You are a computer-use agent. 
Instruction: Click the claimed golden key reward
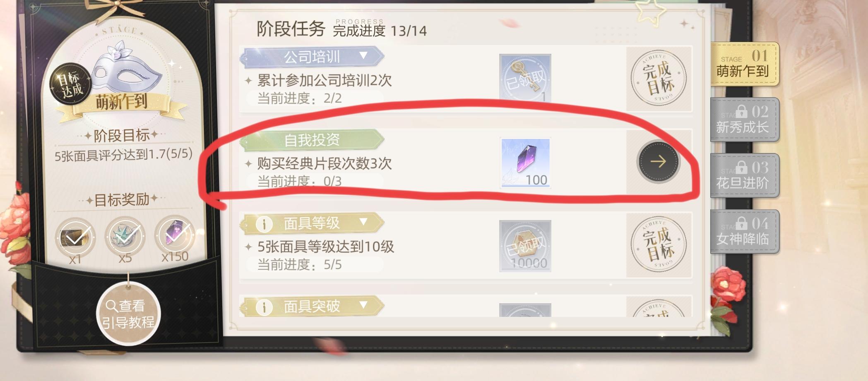[525, 78]
